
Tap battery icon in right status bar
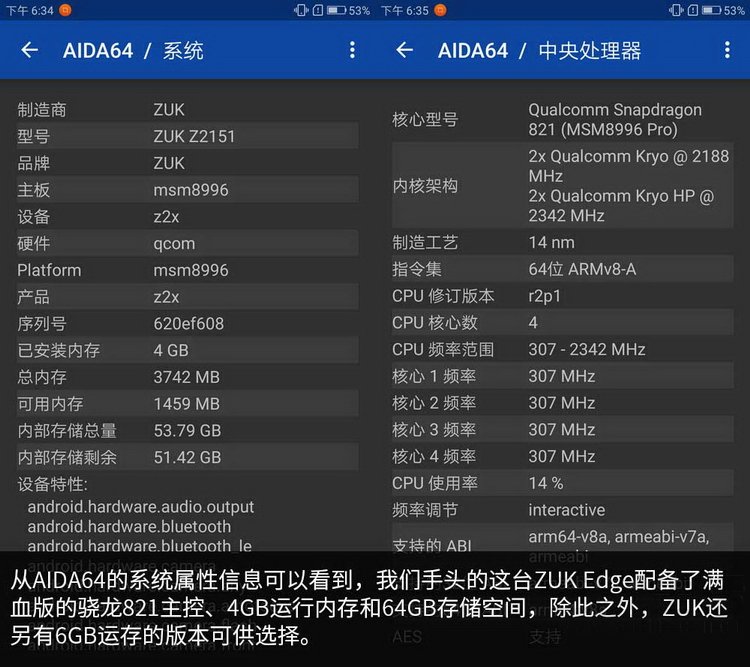712,10
